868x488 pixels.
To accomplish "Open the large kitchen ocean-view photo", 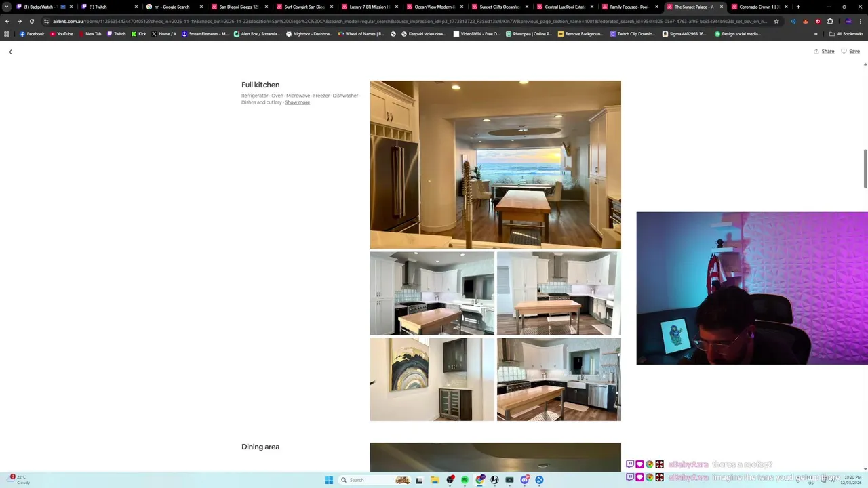I will (495, 165).
